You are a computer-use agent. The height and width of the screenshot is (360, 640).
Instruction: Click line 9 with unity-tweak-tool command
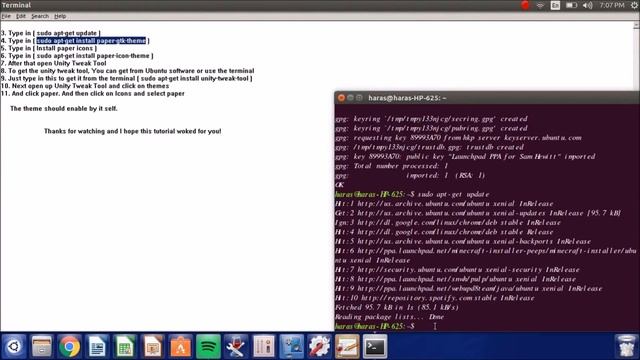127,78
